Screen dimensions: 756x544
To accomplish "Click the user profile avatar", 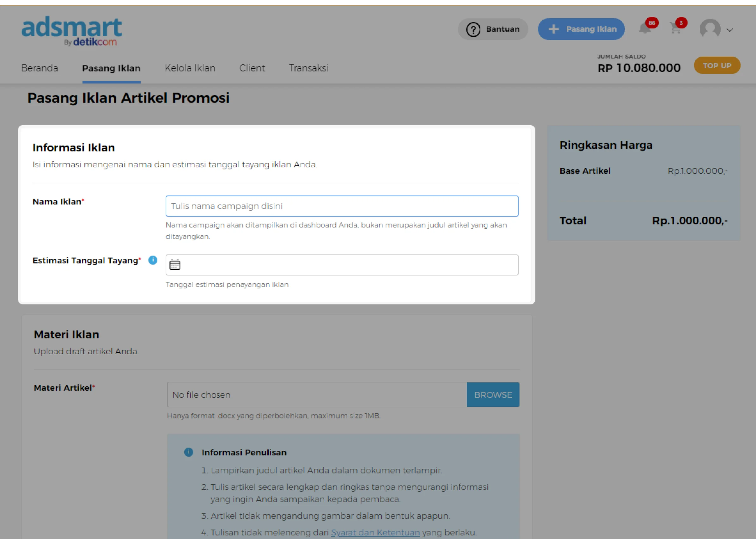I will (710, 29).
